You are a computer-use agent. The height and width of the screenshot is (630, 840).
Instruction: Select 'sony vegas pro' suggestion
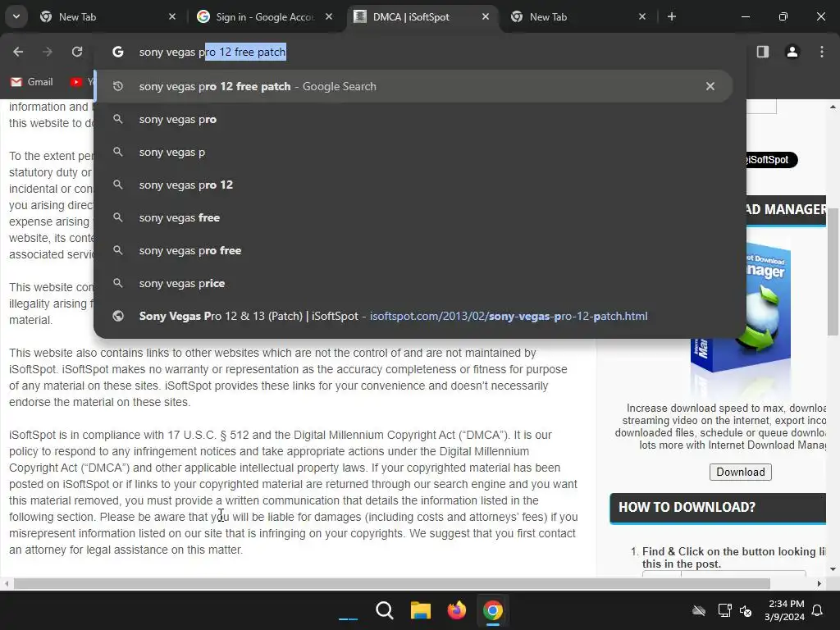(x=413, y=120)
